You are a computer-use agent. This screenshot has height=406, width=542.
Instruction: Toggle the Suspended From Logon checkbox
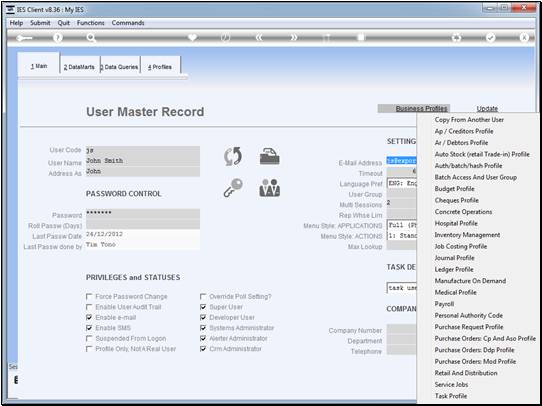(89, 338)
